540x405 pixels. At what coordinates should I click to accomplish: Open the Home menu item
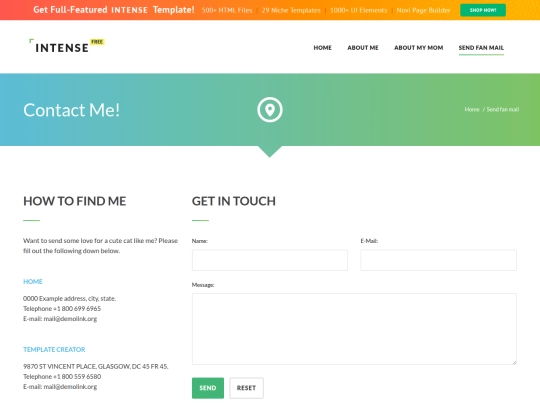tap(322, 48)
